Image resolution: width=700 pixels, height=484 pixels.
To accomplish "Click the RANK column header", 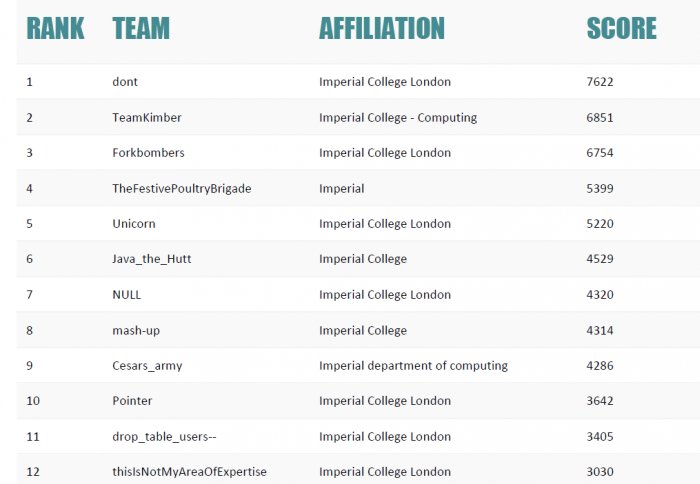I will 55,28.
